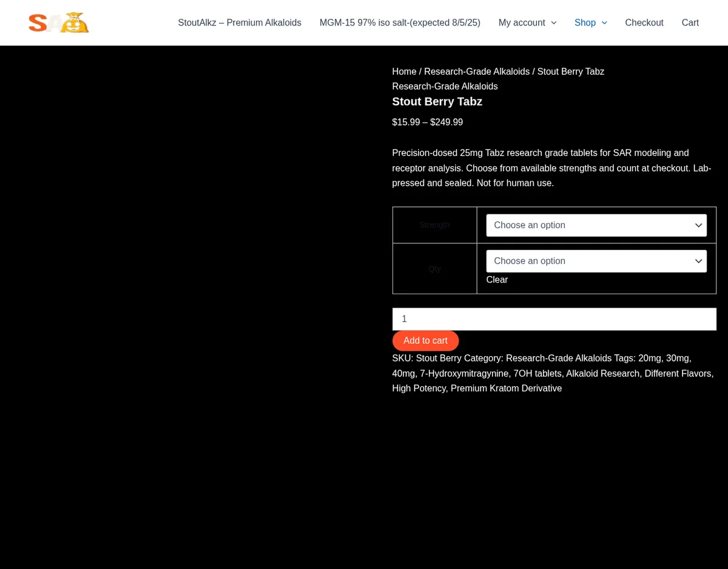Screen dimensions: 728x569
Task: Go to the Checkout page
Action: pyautogui.click(x=644, y=22)
